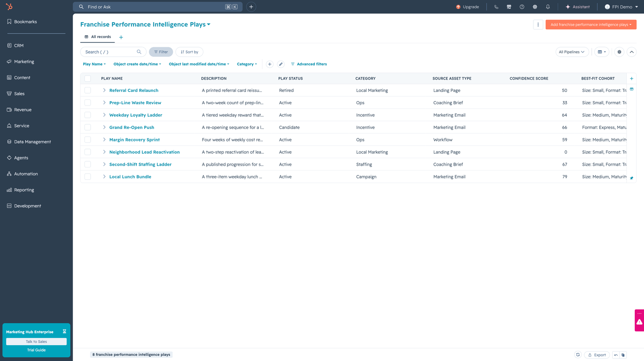Click the Talk to Sales button
The width and height of the screenshot is (644, 361).
pos(36,342)
